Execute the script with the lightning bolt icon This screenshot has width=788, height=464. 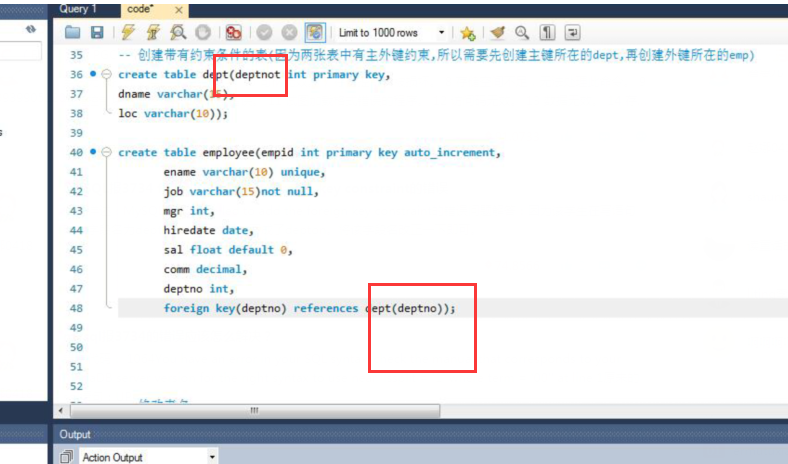click(x=129, y=33)
